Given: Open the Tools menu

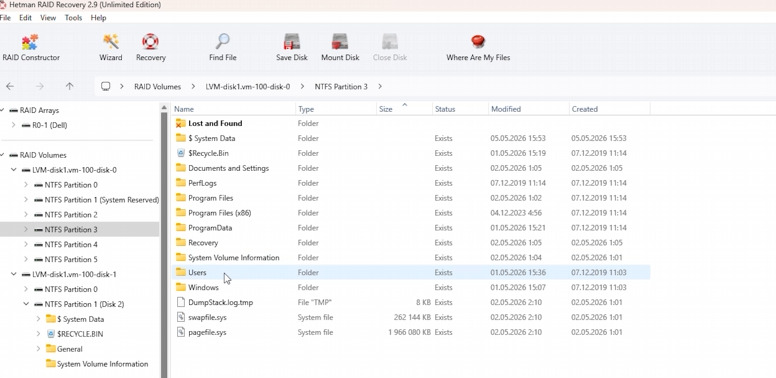Looking at the screenshot, I should 73,18.
